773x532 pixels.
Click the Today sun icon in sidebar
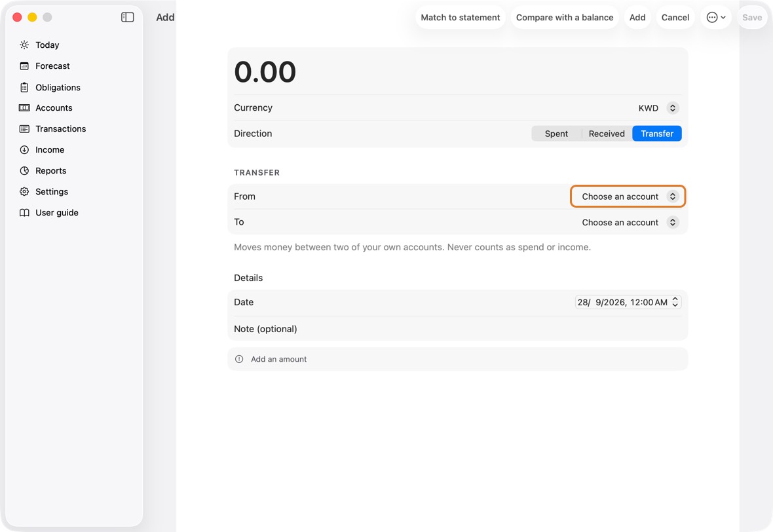(x=24, y=45)
